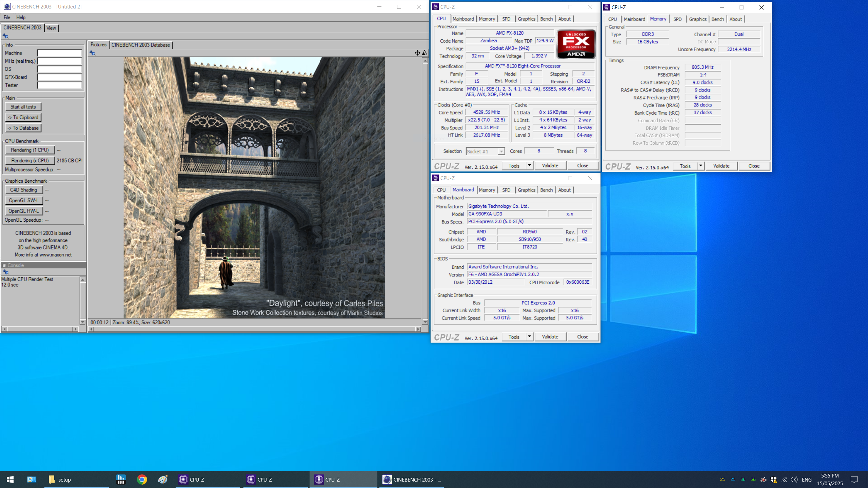Click the pin icon in Console panel
This screenshot has width=868, height=488.
point(5,272)
